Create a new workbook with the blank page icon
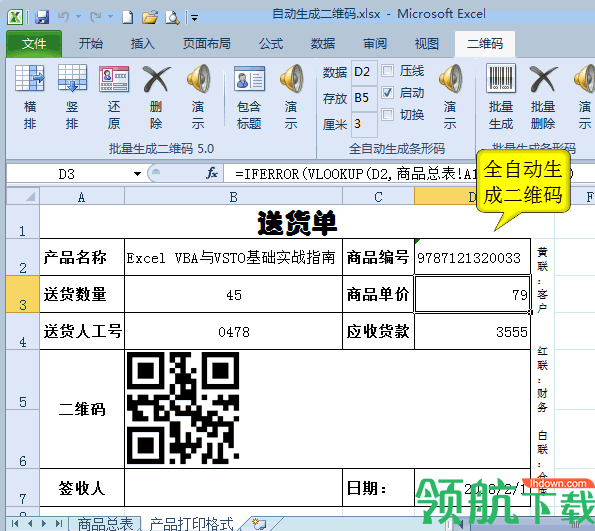595x531 pixels. pyautogui.click(x=128, y=17)
